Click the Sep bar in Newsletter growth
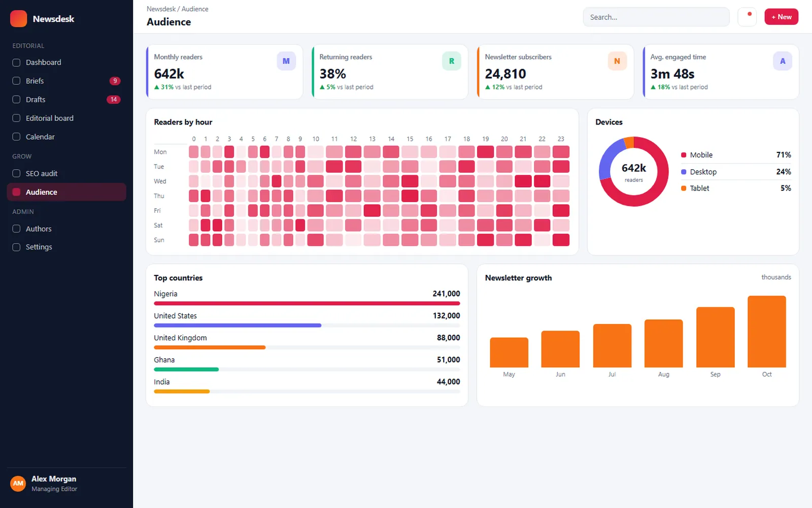The height and width of the screenshot is (508, 812). click(715, 337)
